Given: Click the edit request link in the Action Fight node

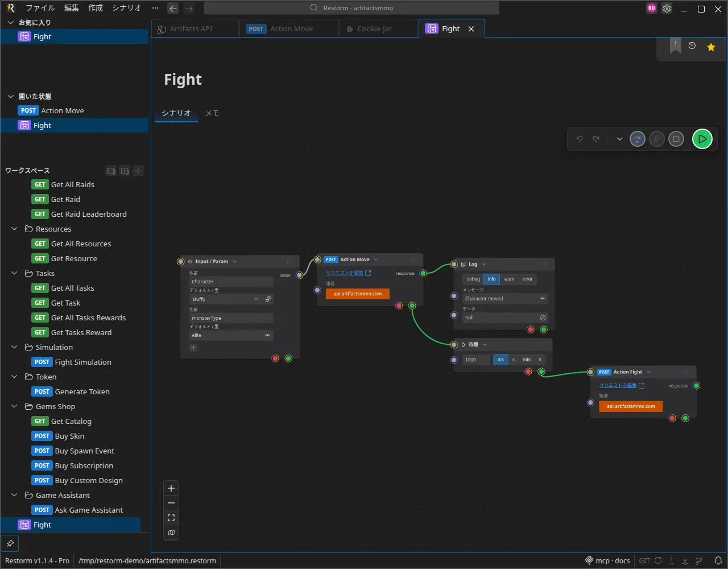Looking at the screenshot, I should 618,385.
